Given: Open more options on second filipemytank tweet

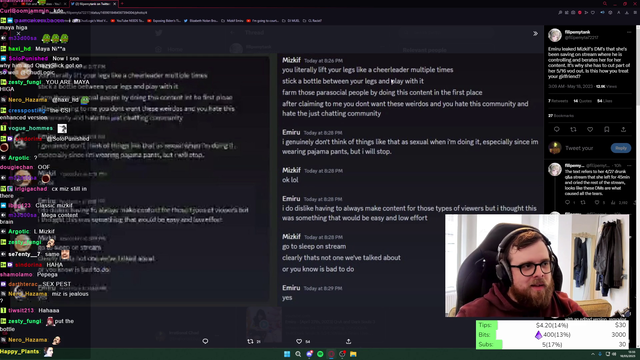Looking at the screenshot, I should coord(629,165).
